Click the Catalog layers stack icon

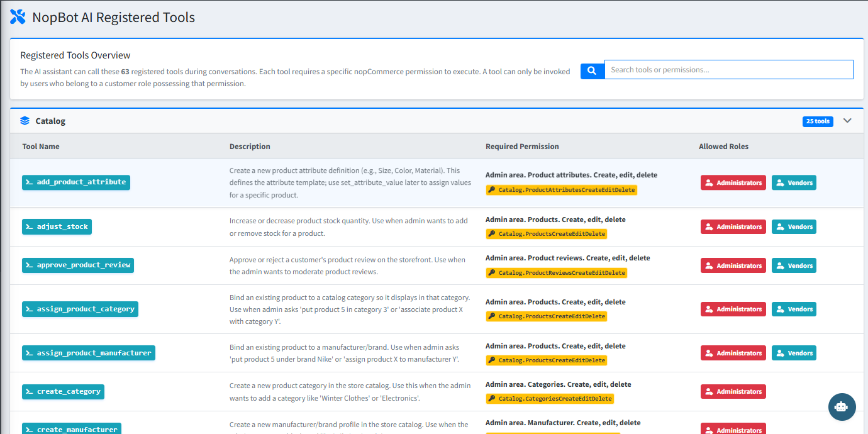coord(25,121)
